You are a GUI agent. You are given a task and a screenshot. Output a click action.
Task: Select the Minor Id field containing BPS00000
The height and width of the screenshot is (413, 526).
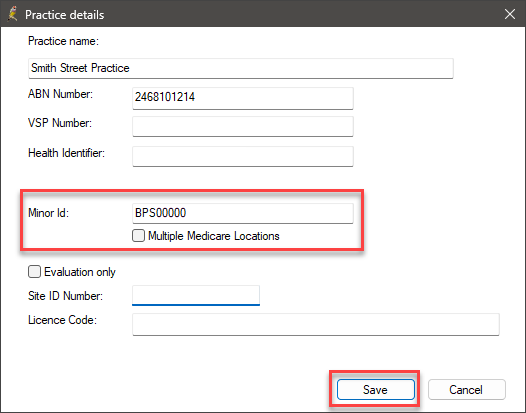pos(243,213)
